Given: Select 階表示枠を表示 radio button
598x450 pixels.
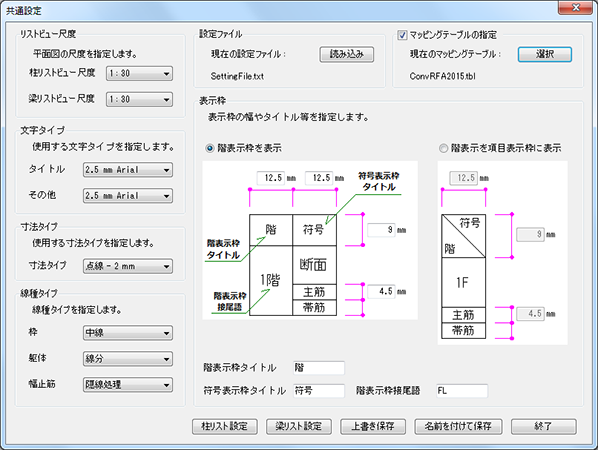Looking at the screenshot, I should point(210,148).
